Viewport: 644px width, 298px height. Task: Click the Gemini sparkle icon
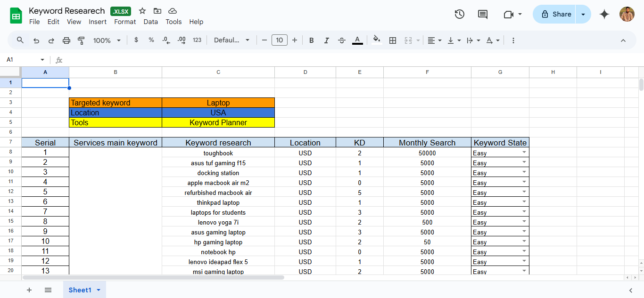[x=604, y=14]
